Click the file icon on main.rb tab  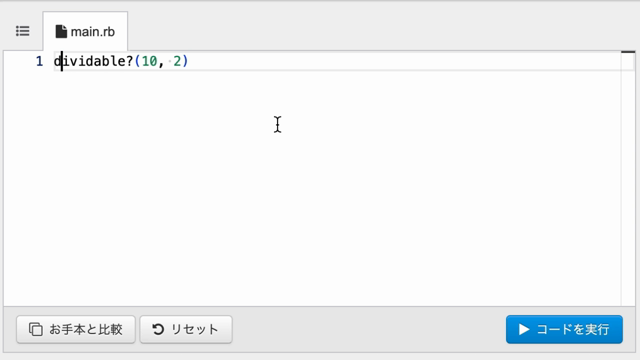click(x=61, y=31)
